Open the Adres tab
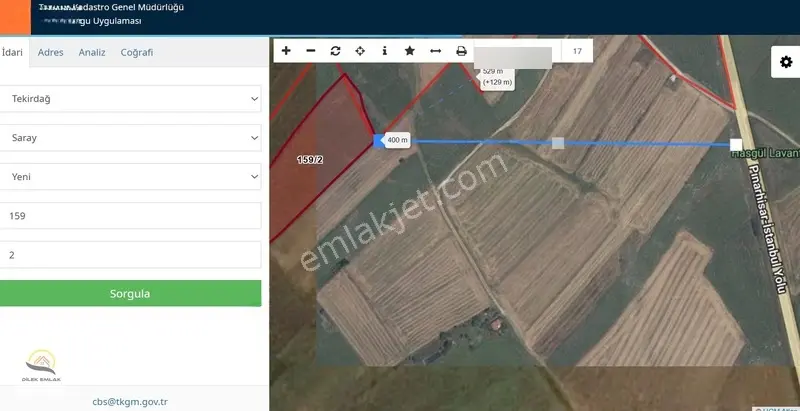 coord(51,52)
